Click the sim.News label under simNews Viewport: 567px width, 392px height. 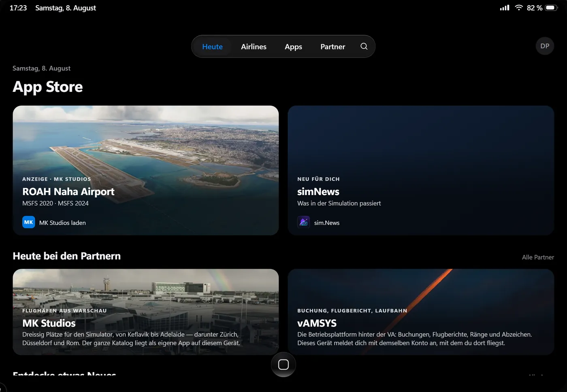tap(327, 222)
